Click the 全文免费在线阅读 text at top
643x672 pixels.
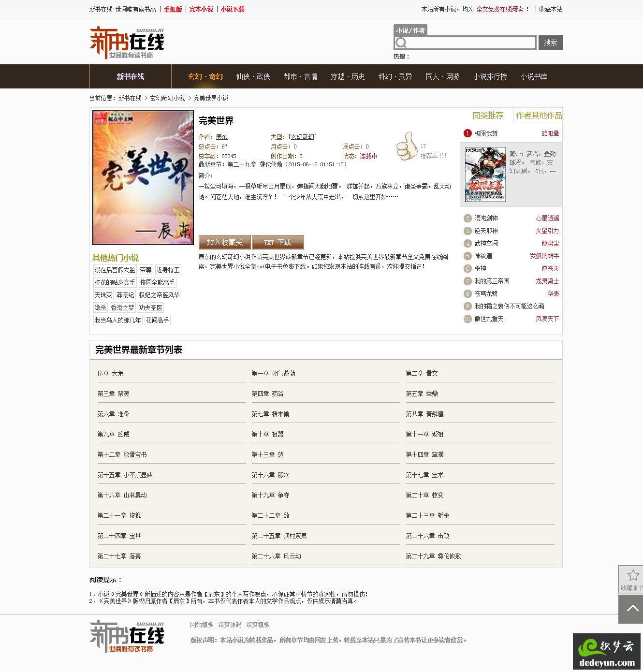pos(499,9)
